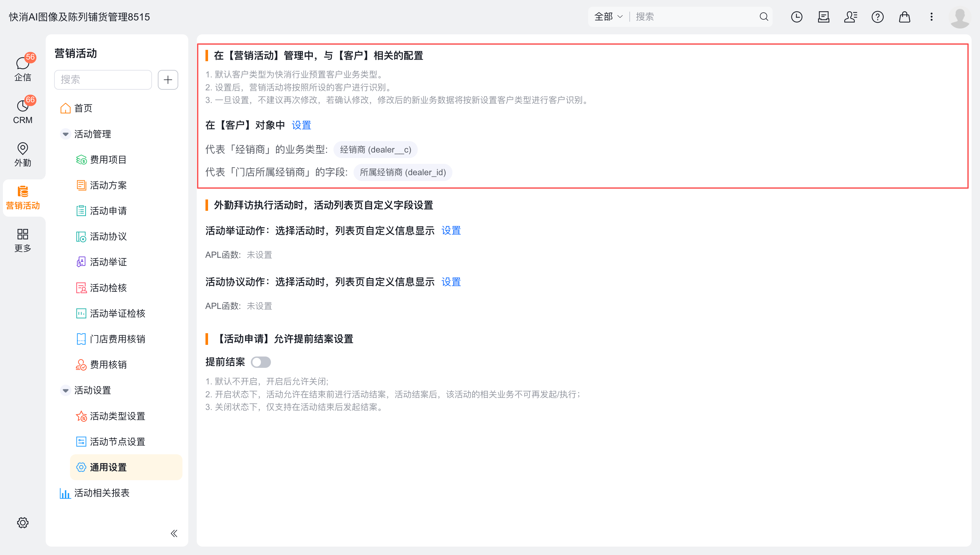The width and height of the screenshot is (980, 555).
Task: Click 设置 link next to 在【客户】对象中
Action: click(301, 125)
